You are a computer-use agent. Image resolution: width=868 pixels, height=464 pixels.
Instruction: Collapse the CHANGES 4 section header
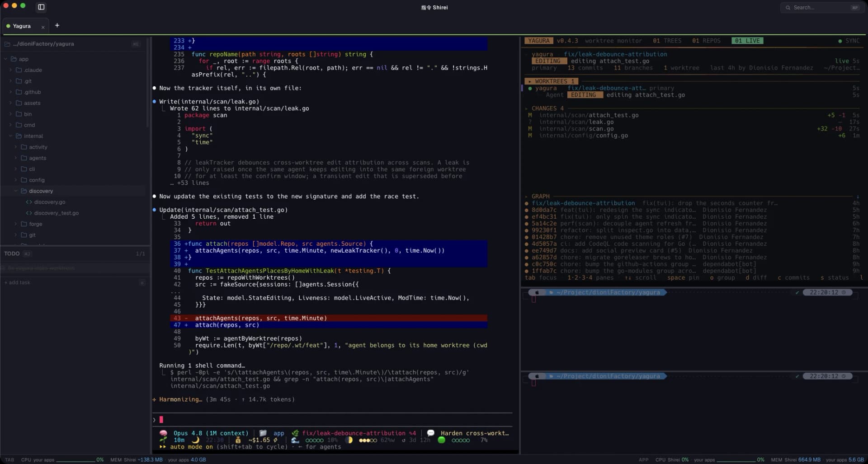545,108
